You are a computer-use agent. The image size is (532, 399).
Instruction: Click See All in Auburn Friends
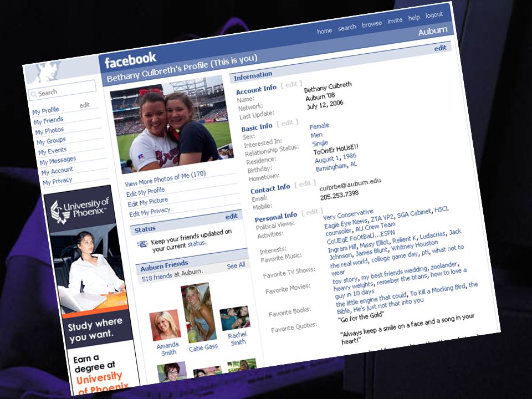point(236,265)
